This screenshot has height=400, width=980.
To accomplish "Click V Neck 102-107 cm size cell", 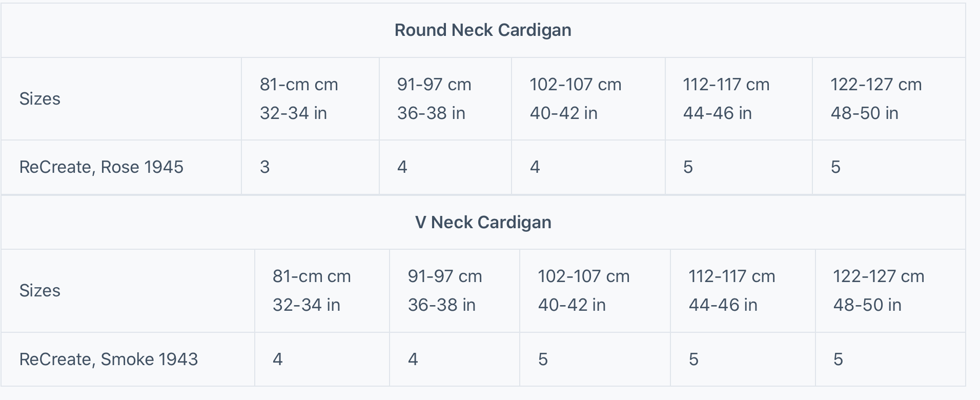I will point(583,290).
